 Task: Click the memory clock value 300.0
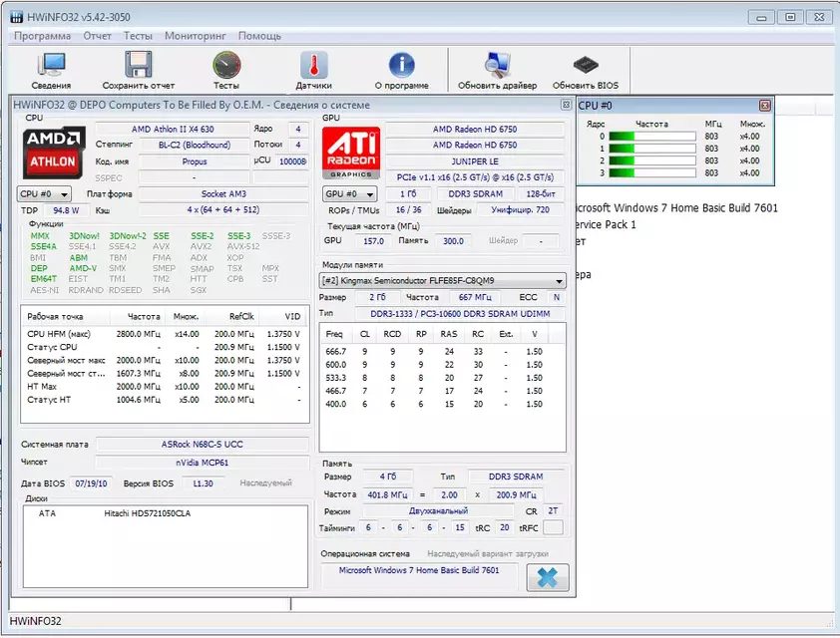pos(453,241)
